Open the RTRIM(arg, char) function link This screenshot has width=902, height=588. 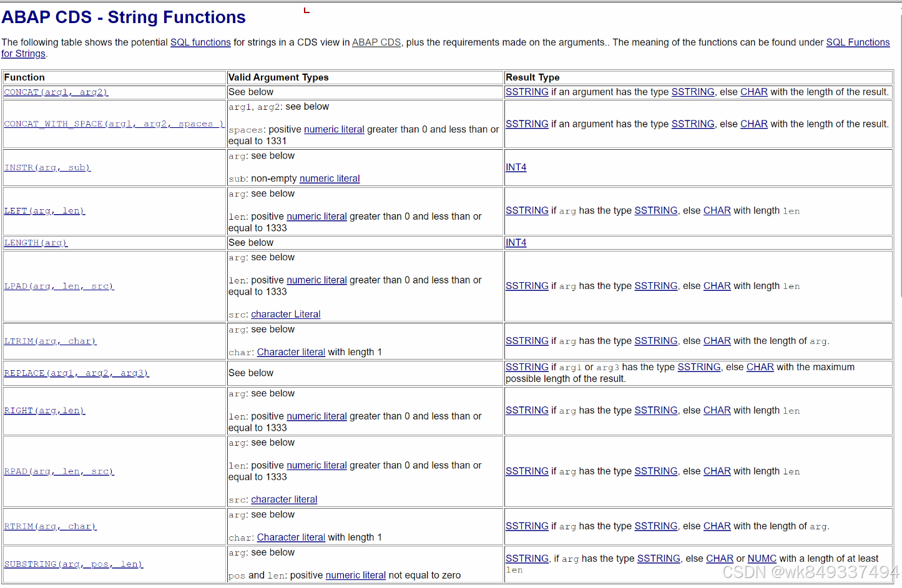(51, 527)
